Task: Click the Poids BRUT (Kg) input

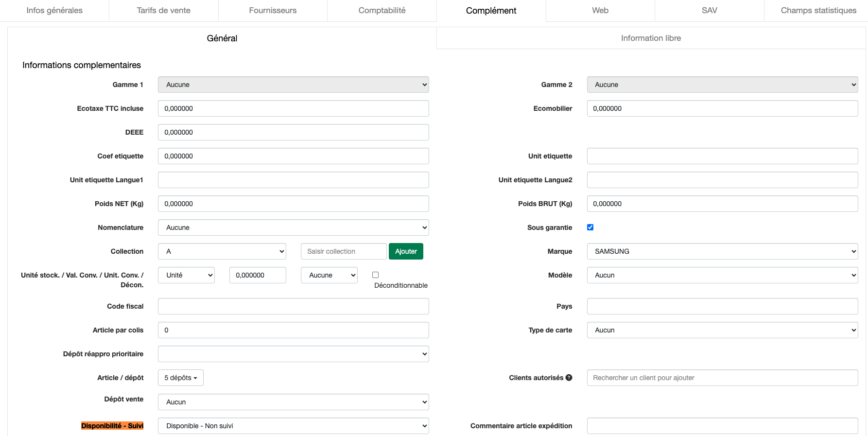Action: (722, 204)
